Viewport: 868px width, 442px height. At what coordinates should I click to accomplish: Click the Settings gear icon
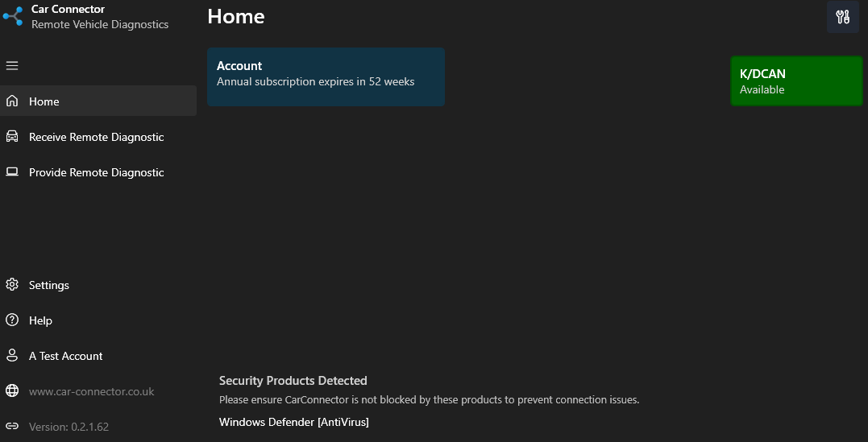point(12,285)
